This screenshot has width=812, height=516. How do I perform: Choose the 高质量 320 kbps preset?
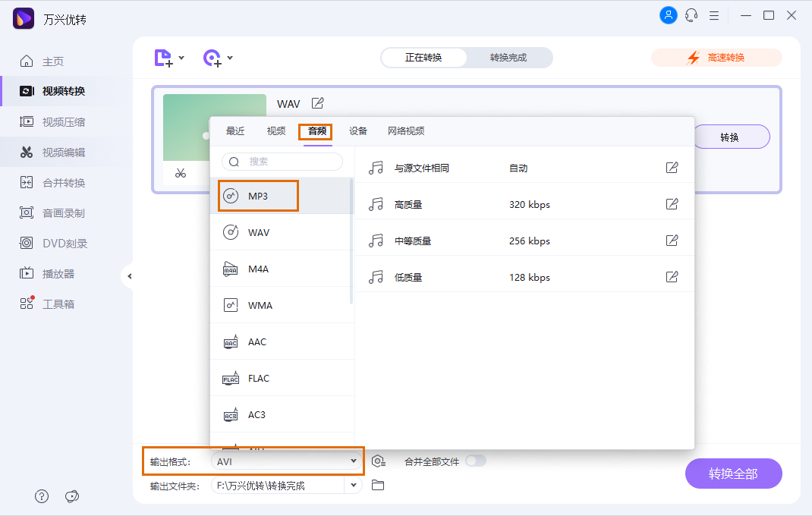pos(524,204)
